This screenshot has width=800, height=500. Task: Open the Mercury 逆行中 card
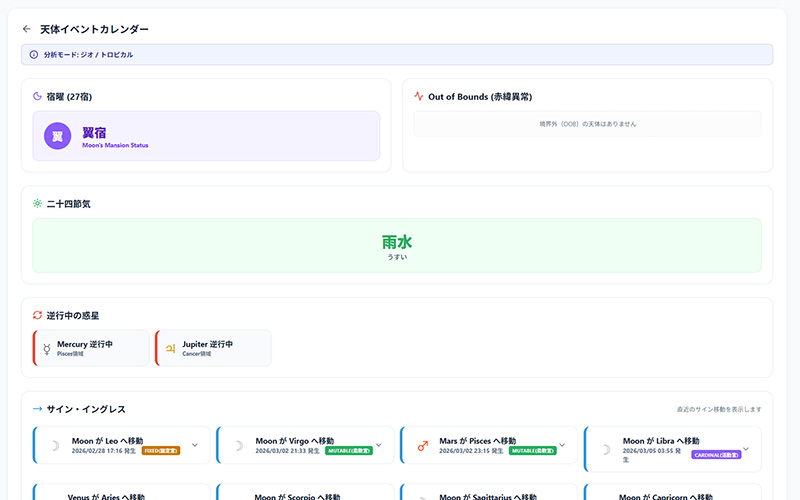coord(91,348)
